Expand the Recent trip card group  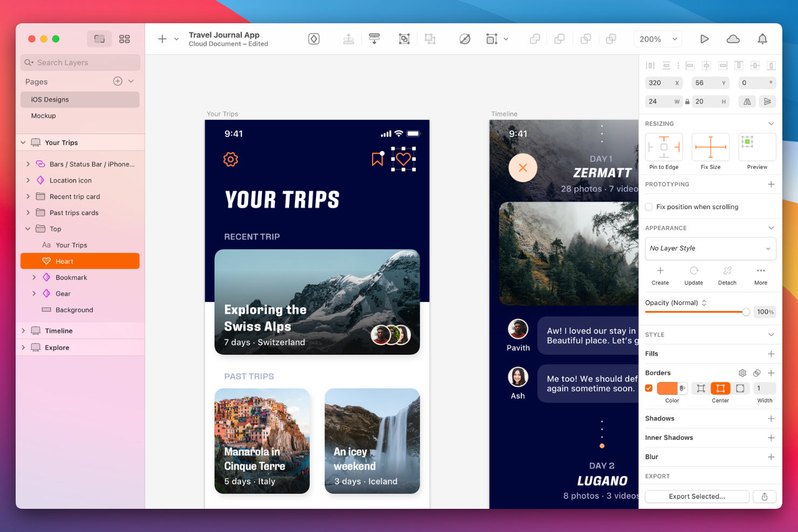pos(28,196)
